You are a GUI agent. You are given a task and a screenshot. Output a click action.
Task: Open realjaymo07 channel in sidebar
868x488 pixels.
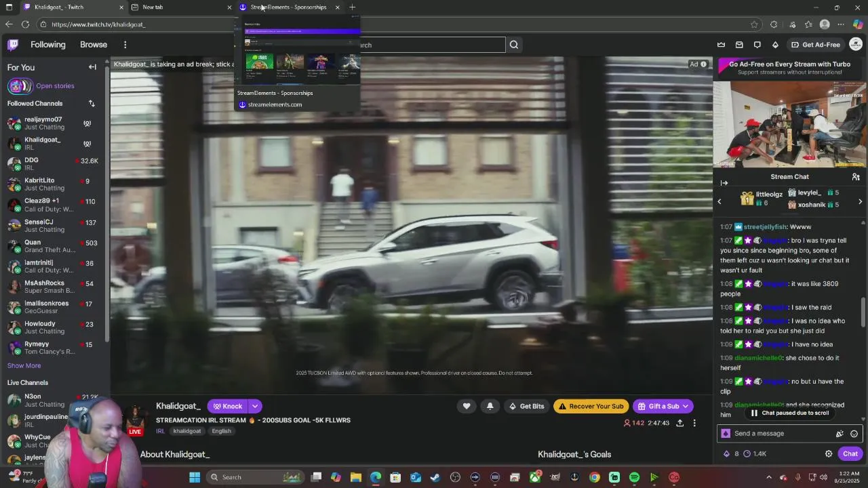(x=54, y=123)
